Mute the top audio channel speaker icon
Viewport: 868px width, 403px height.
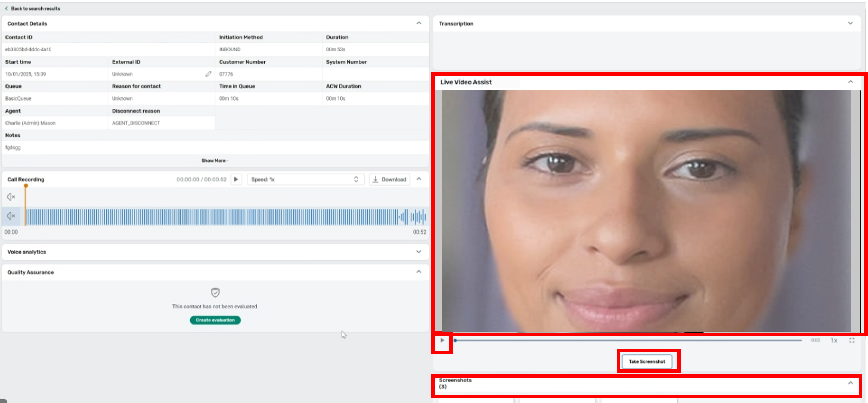pyautogui.click(x=11, y=197)
